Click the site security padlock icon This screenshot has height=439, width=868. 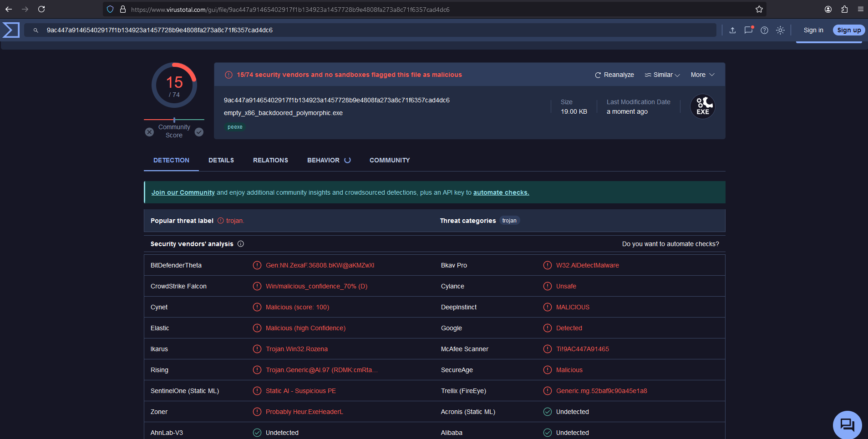point(122,9)
